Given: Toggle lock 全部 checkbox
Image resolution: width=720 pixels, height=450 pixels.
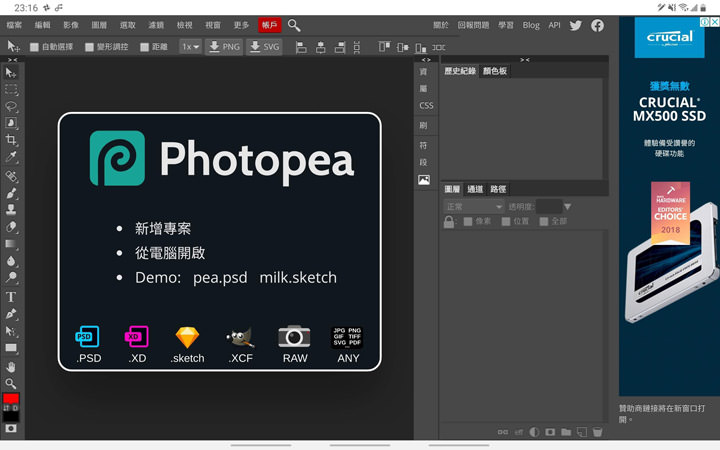Looking at the screenshot, I should pos(544,221).
